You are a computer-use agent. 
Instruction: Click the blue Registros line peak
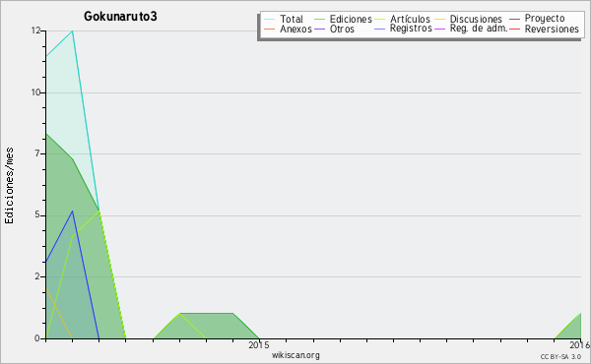(72, 212)
